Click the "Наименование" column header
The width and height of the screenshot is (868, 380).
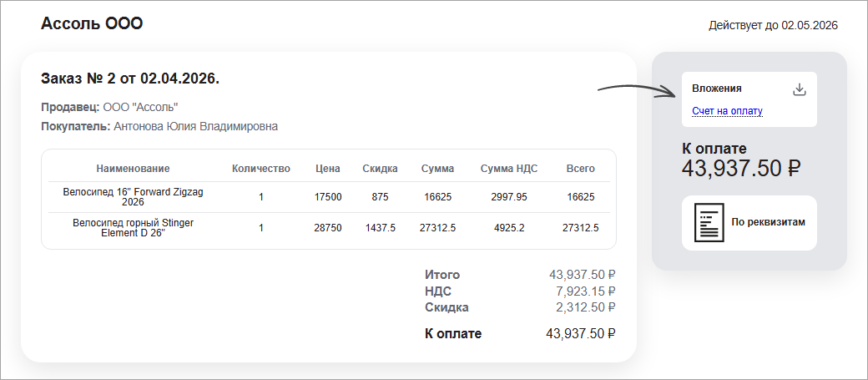point(133,169)
